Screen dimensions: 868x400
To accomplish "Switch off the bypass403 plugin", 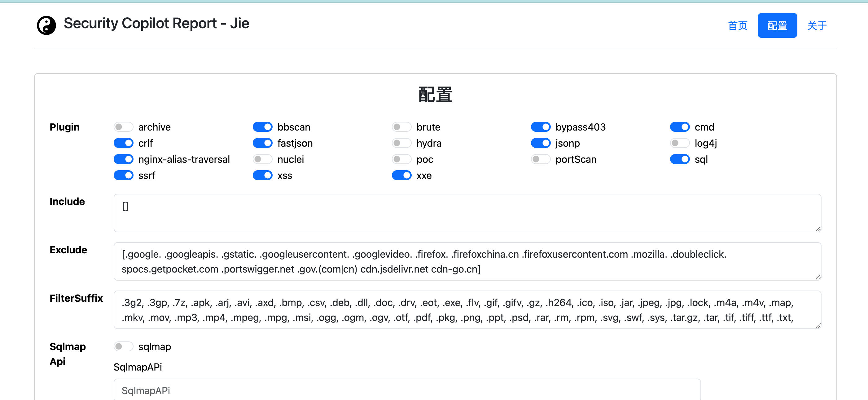I will click(541, 127).
